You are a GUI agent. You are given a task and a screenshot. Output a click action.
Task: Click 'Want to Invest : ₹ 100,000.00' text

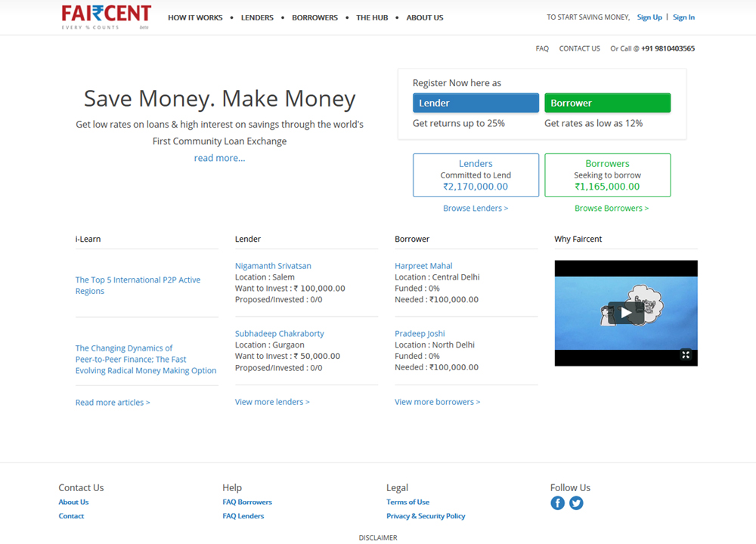point(290,288)
